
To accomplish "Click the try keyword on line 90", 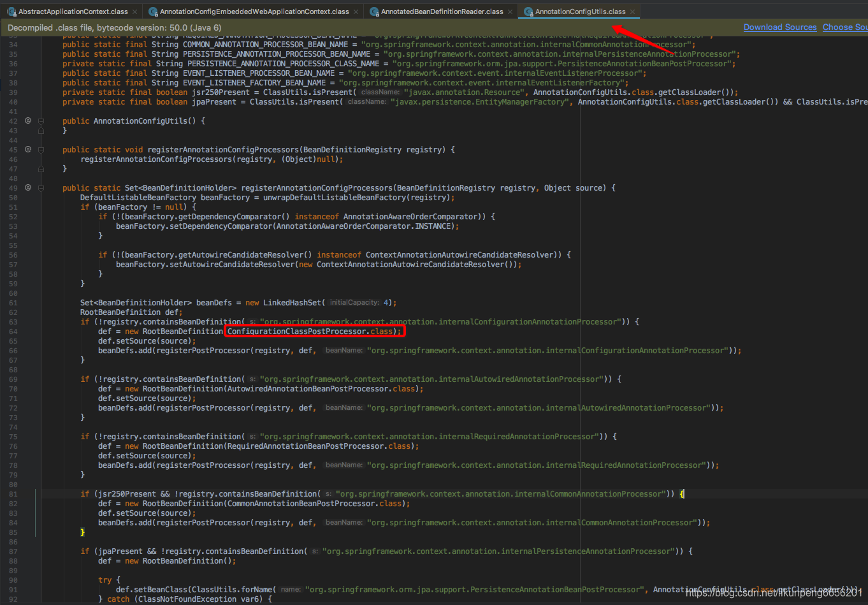I will click(105, 580).
